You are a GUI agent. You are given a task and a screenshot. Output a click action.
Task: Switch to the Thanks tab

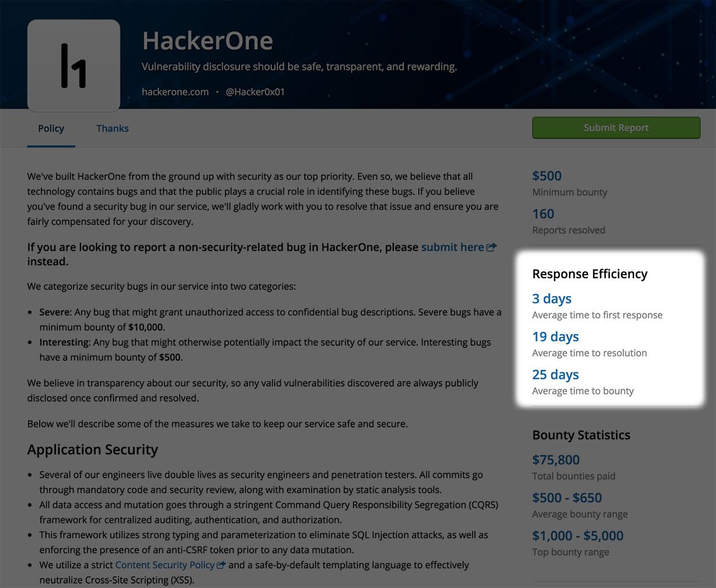(112, 128)
